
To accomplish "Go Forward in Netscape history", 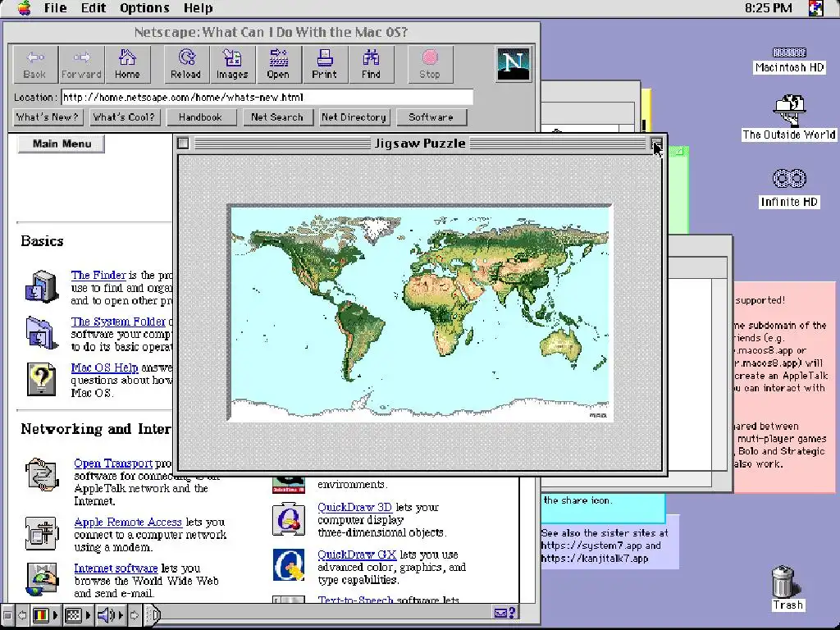I will (x=81, y=64).
